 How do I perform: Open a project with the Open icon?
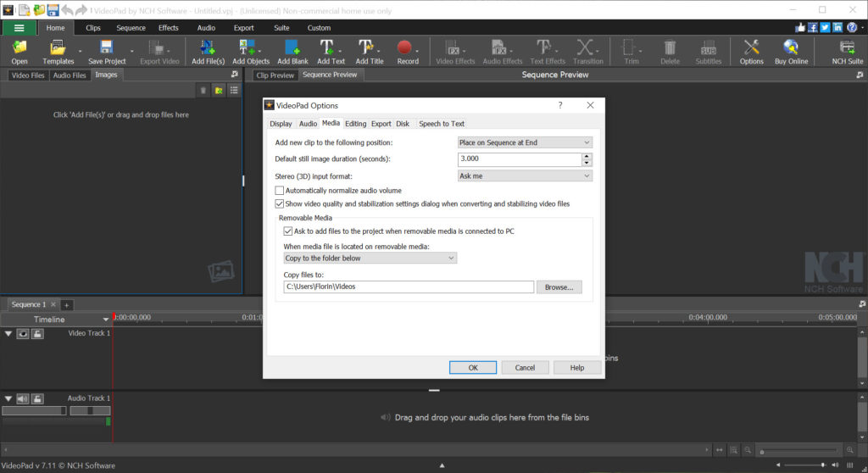click(x=19, y=52)
